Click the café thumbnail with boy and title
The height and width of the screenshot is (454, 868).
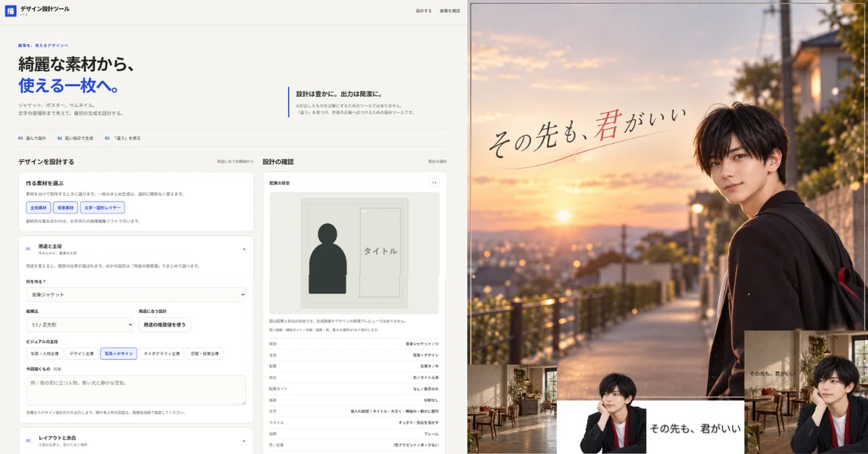point(806,393)
